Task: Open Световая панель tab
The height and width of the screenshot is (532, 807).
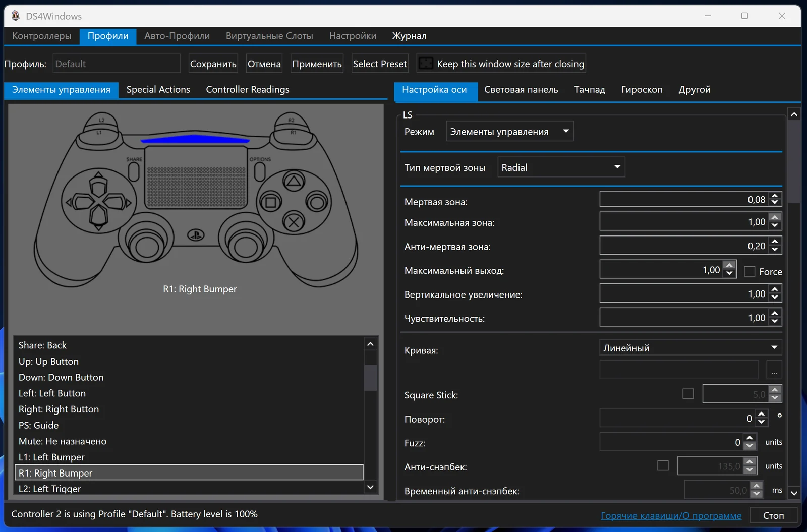Action: coord(521,89)
